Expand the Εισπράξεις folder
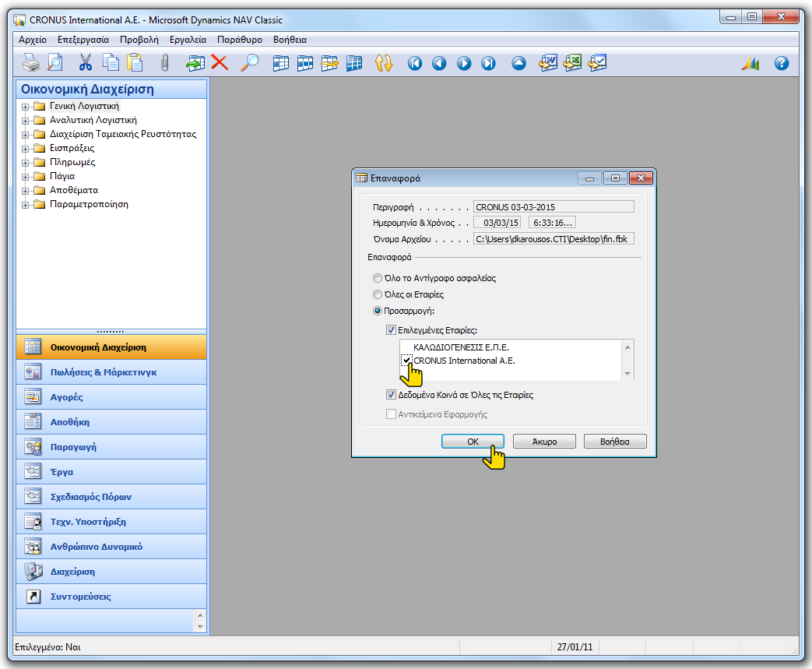 [x=25, y=149]
